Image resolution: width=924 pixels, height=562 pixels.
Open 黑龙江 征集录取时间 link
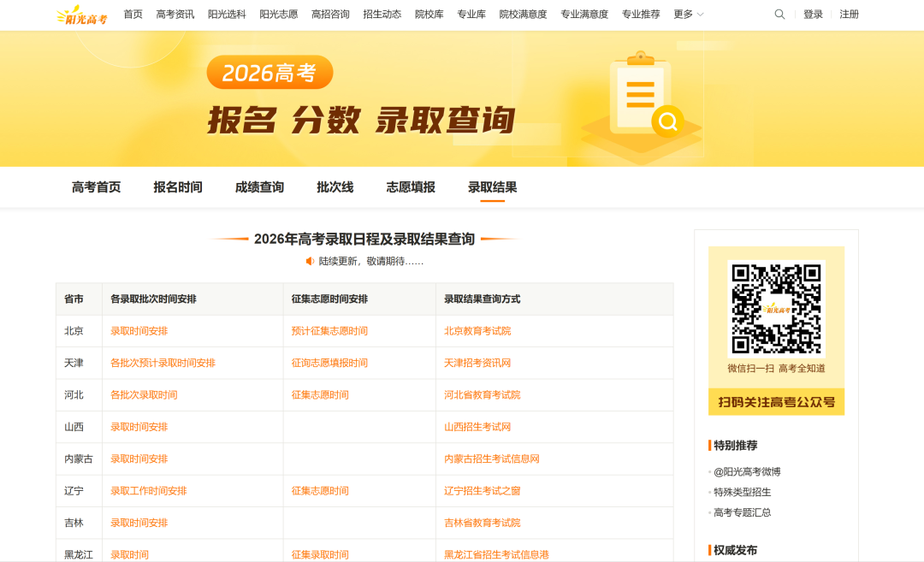[320, 554]
